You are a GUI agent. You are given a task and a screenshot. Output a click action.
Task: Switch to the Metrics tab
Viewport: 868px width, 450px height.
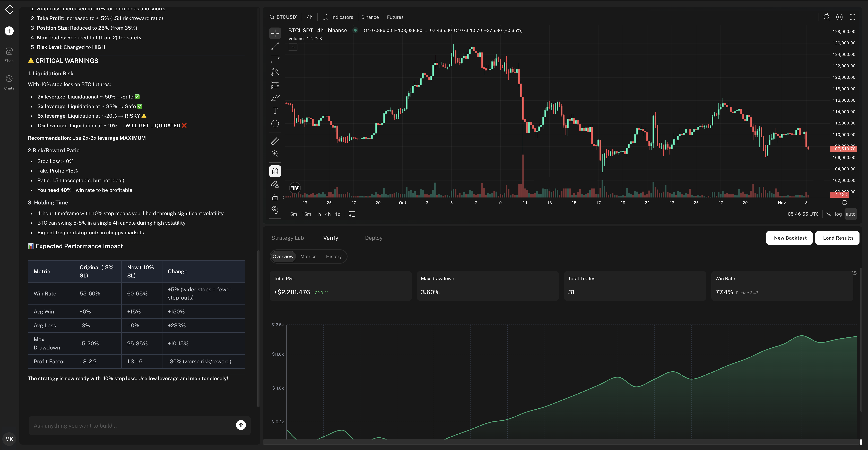pos(308,256)
